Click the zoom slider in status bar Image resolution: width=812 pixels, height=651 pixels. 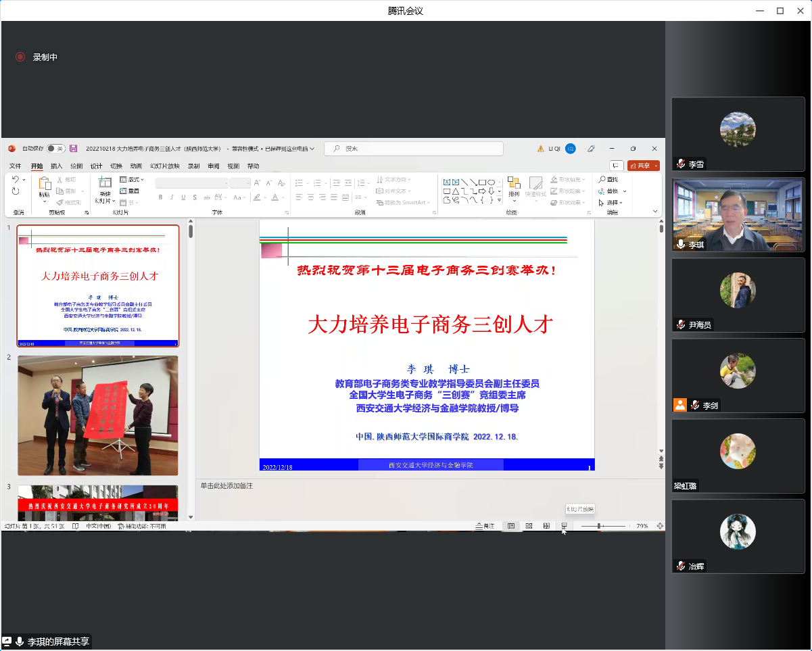point(599,526)
